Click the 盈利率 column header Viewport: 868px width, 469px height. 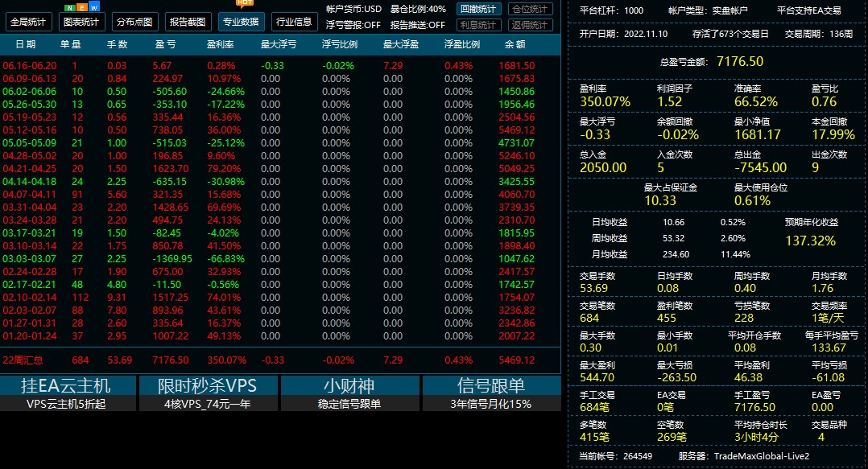click(221, 44)
